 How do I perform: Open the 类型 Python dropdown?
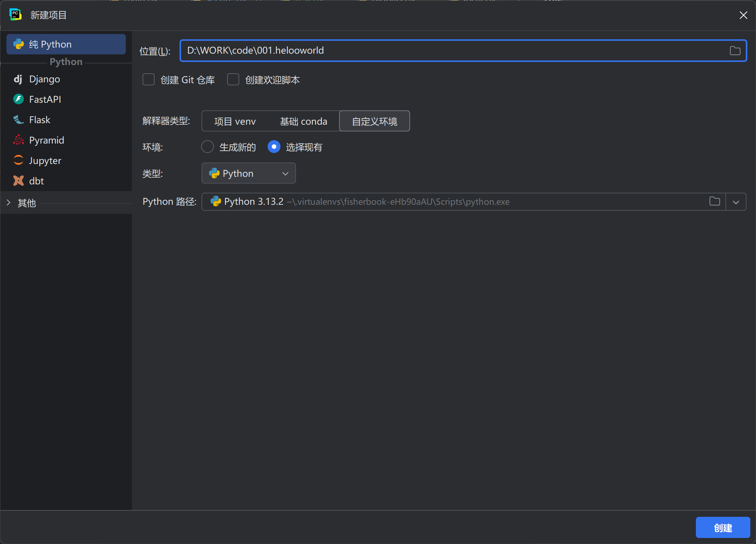(248, 173)
